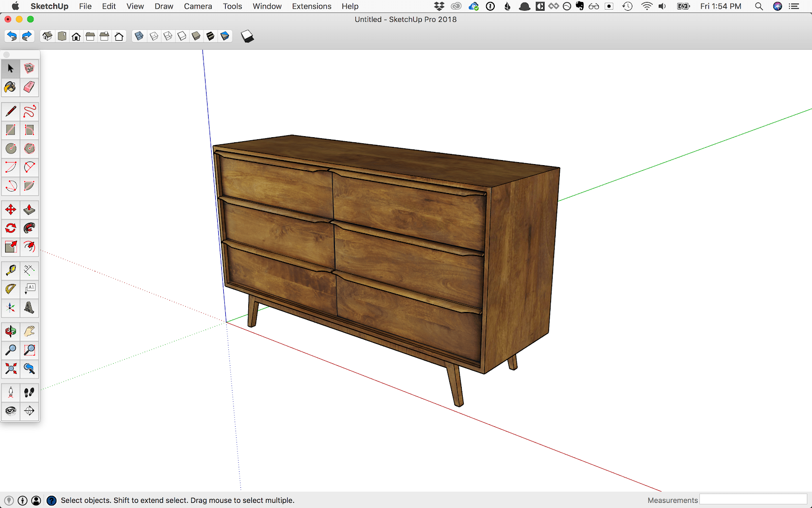The width and height of the screenshot is (812, 508).
Task: Pick the Polygon drawing tool
Action: coord(29,148)
